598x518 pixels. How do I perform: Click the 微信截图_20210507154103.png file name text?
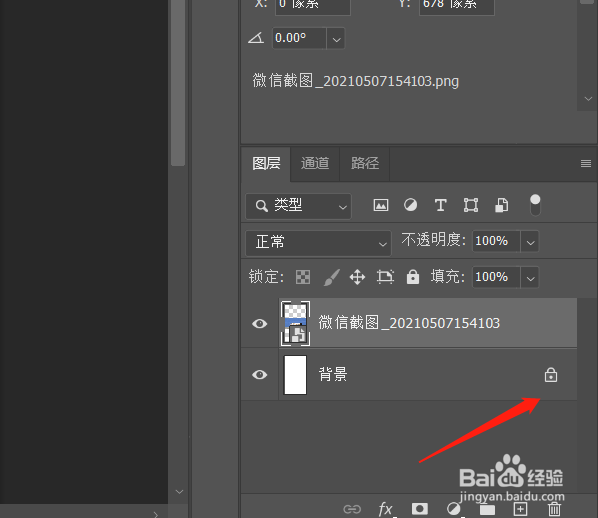pos(355,81)
